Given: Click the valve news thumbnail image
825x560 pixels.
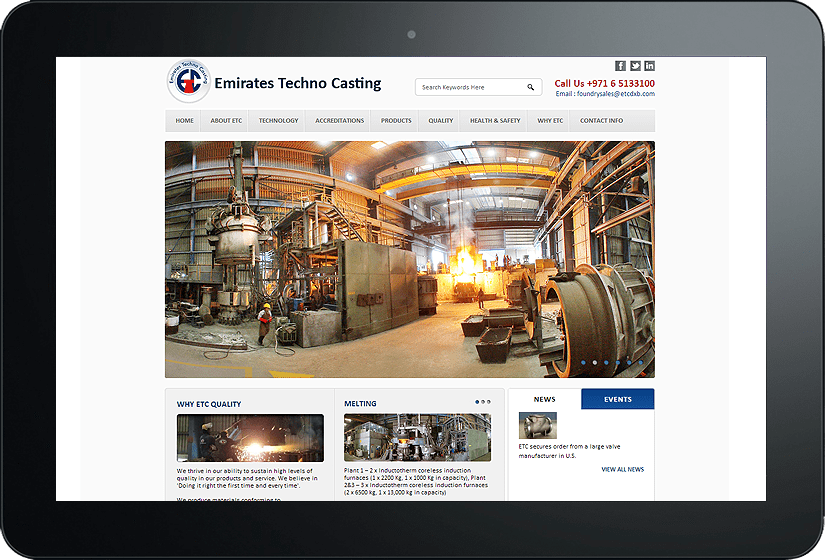Looking at the screenshot, I should pos(537,426).
